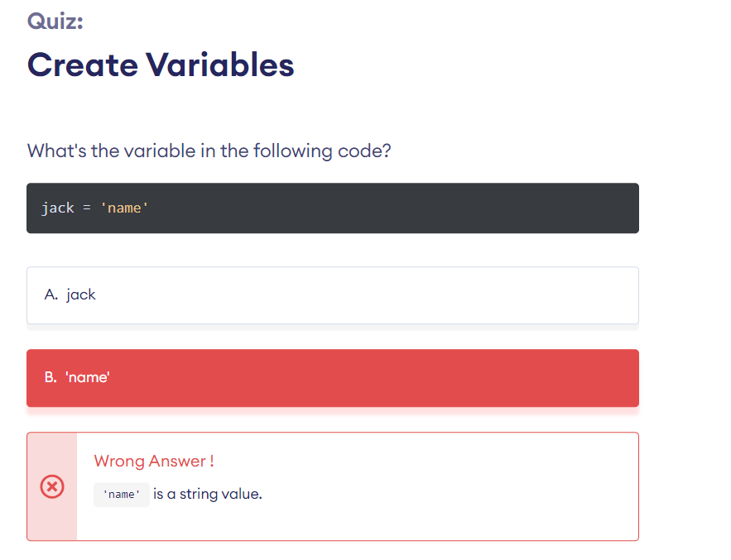Click the dark code block

[333, 208]
